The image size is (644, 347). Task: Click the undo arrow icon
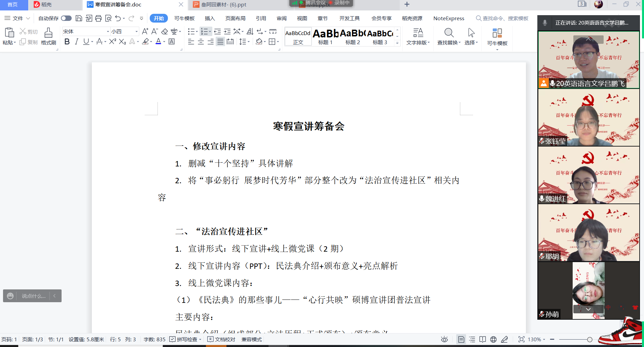pyautogui.click(x=118, y=18)
